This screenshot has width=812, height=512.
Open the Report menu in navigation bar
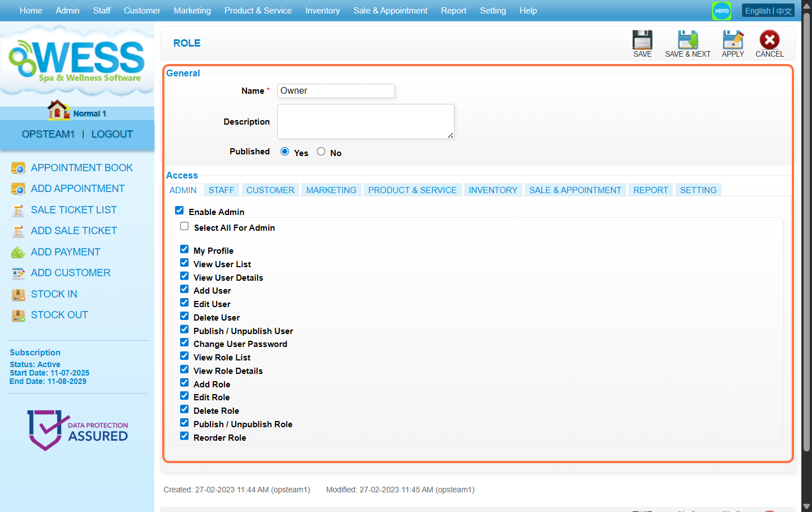click(x=453, y=11)
